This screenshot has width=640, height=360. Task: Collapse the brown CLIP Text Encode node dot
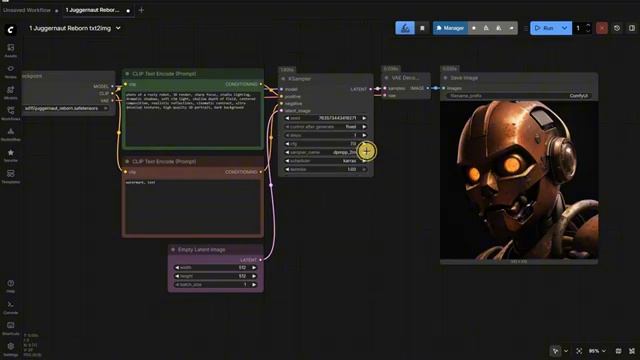click(x=127, y=162)
